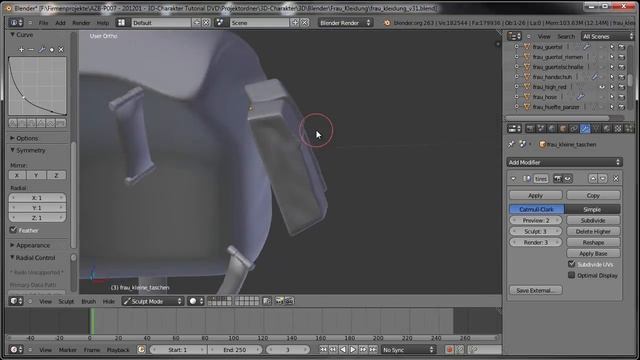Open No Sync playback dropdown
Viewport: 640px width, 360px height.
[x=408, y=349]
